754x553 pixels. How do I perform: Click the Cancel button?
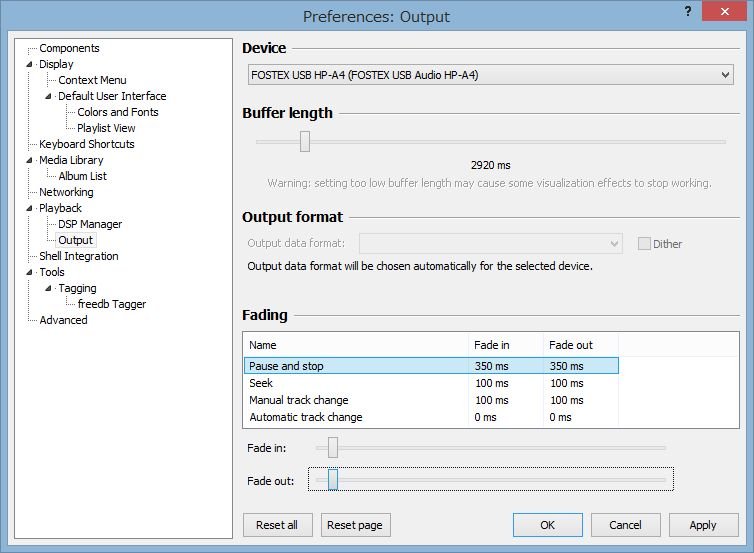(626, 525)
